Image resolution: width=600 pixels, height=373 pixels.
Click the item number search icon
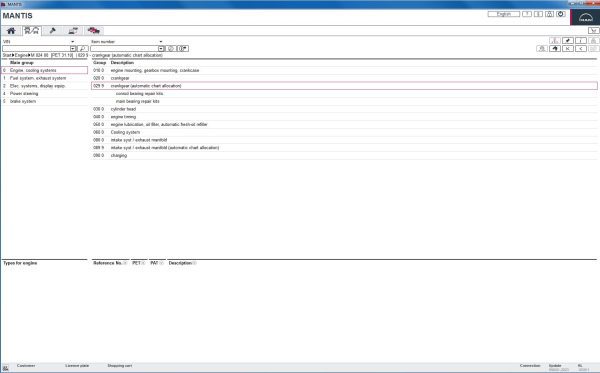[x=171, y=49]
